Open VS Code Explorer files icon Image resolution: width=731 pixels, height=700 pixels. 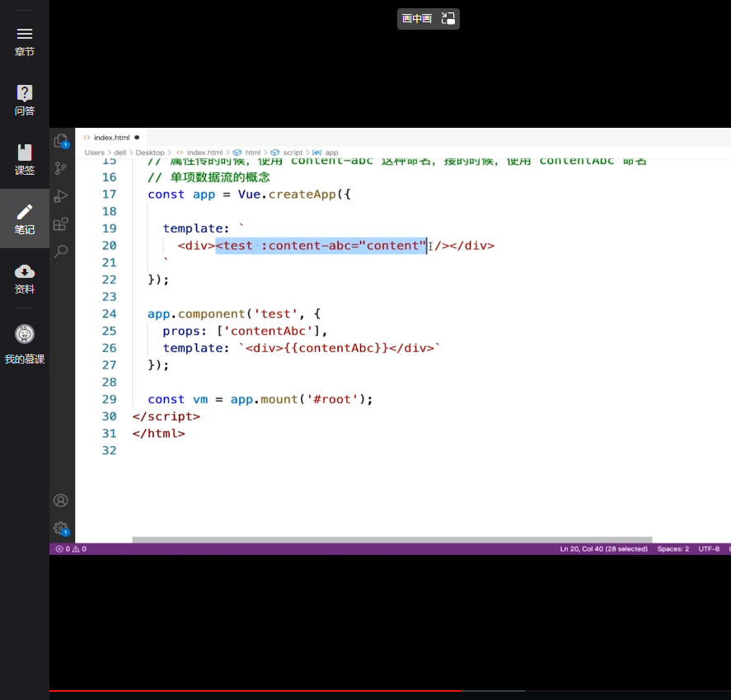[61, 141]
